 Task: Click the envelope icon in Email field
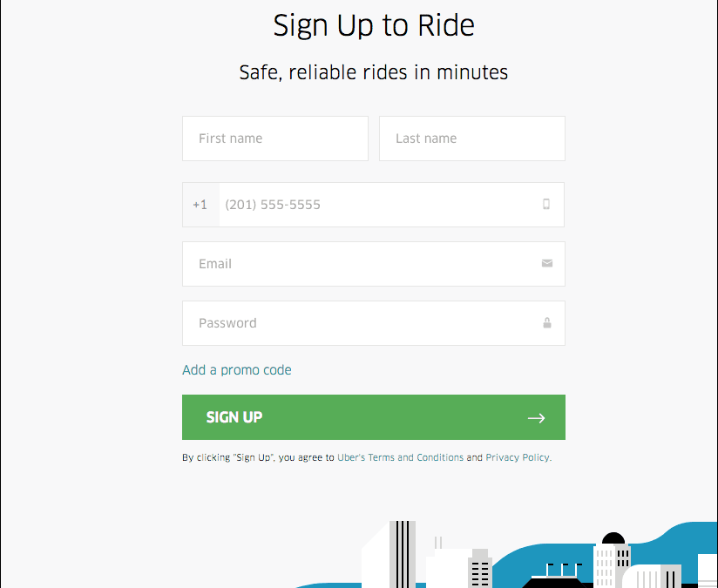(x=546, y=263)
